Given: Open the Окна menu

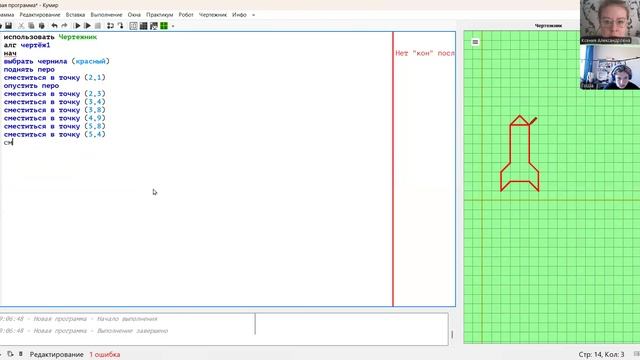Looking at the screenshot, I should click(x=134, y=15).
